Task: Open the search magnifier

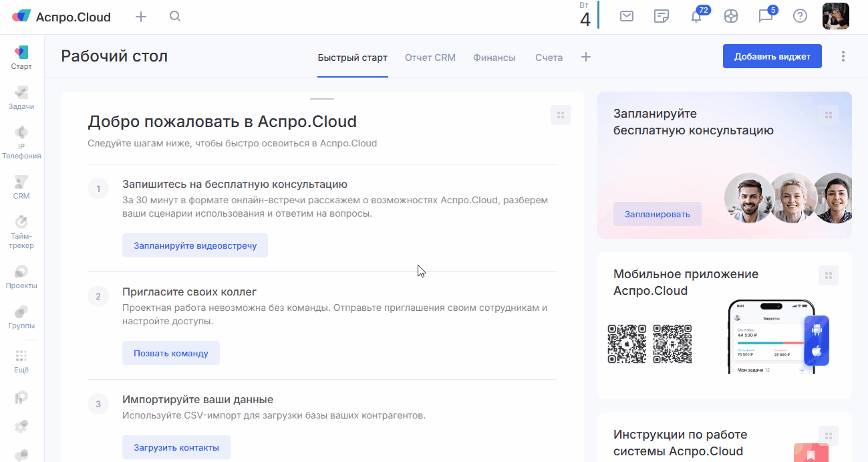Action: point(175,17)
